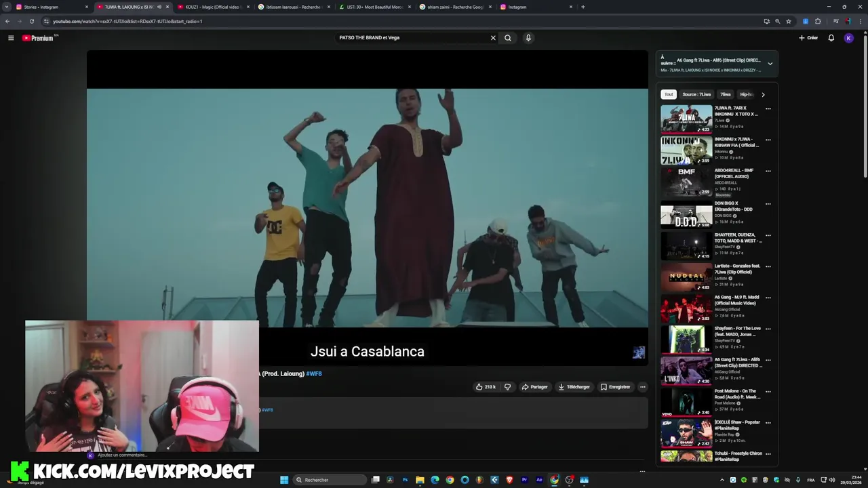Open options for Lartiste Gonzales video

pos(768,266)
